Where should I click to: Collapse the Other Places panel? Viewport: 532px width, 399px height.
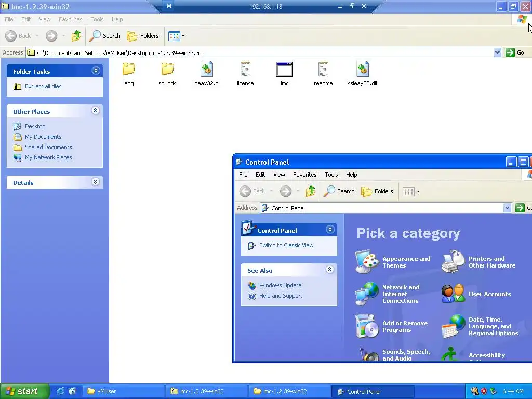pyautogui.click(x=96, y=111)
